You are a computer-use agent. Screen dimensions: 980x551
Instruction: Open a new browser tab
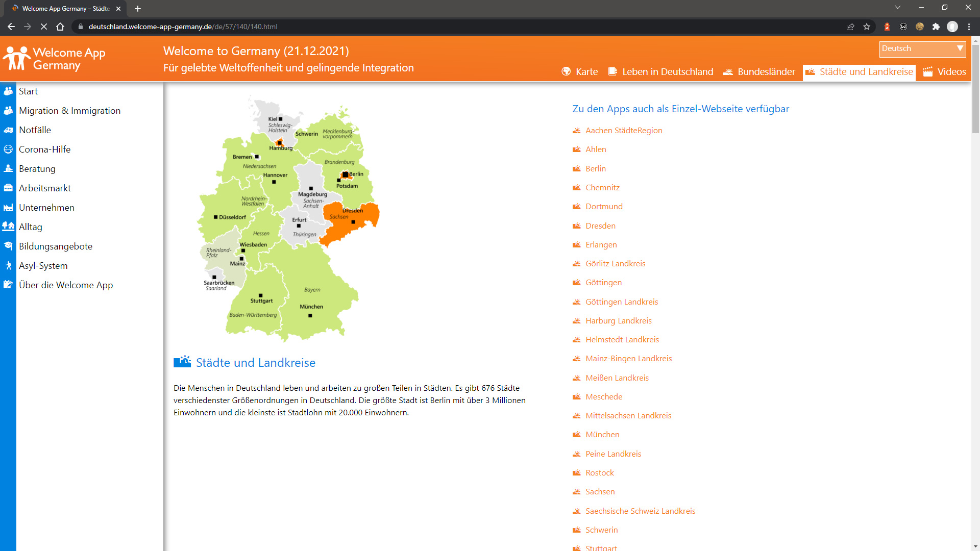[138, 9]
